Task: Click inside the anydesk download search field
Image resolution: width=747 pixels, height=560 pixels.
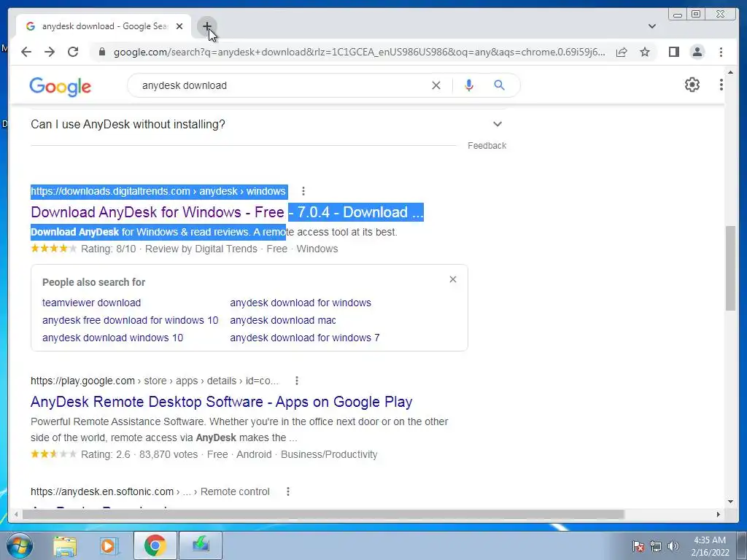Action: click(281, 85)
